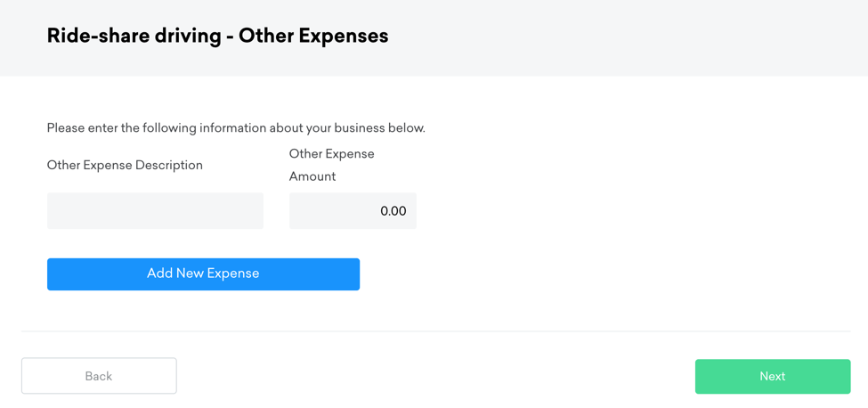The width and height of the screenshot is (868, 408).
Task: Click 'Other Expense' line above Amount label
Action: [331, 154]
